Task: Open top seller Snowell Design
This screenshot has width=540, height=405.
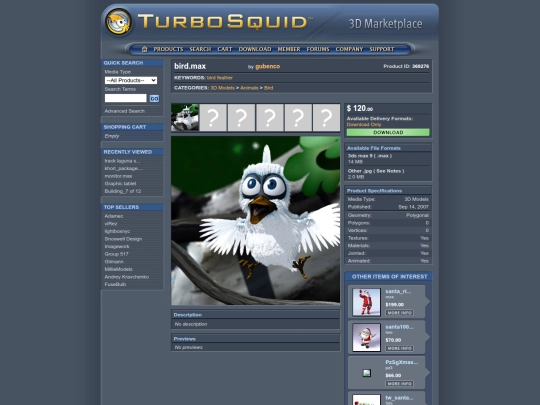Action: pyautogui.click(x=123, y=239)
